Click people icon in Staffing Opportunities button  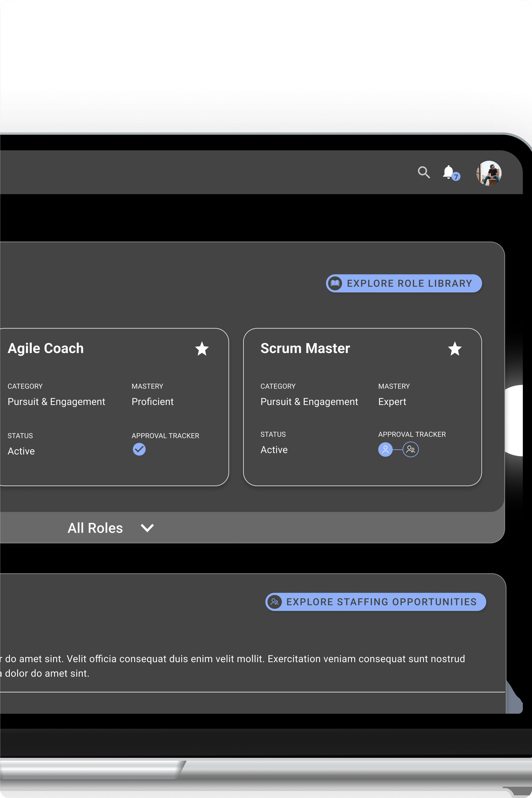(x=275, y=602)
